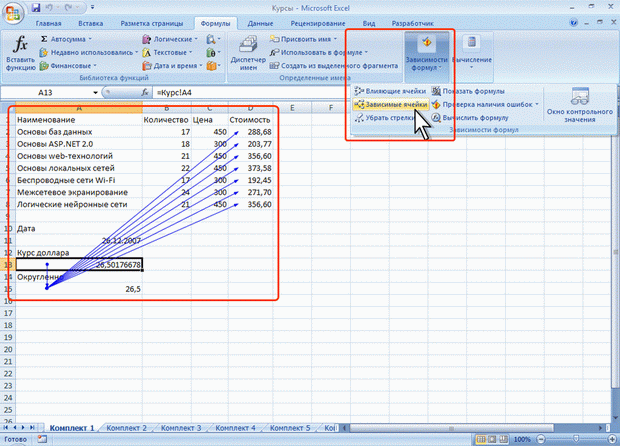Switch to sheet Комплект 2

pos(127,428)
